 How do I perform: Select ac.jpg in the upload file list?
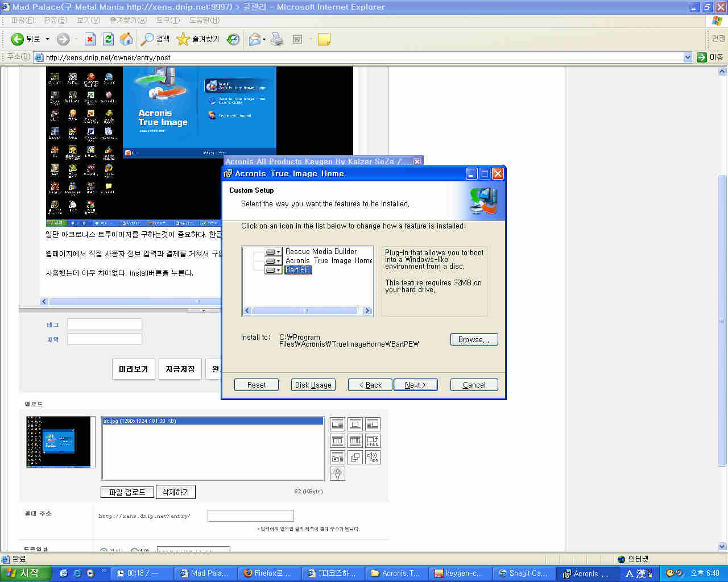pos(213,421)
